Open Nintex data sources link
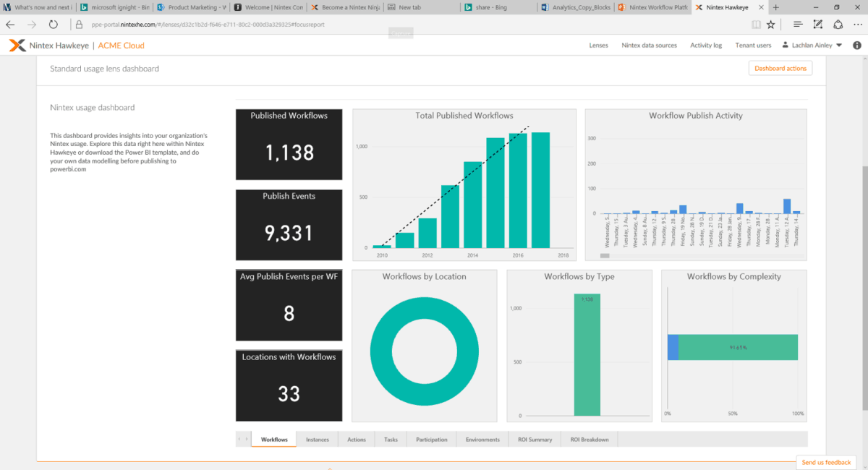 tap(649, 45)
